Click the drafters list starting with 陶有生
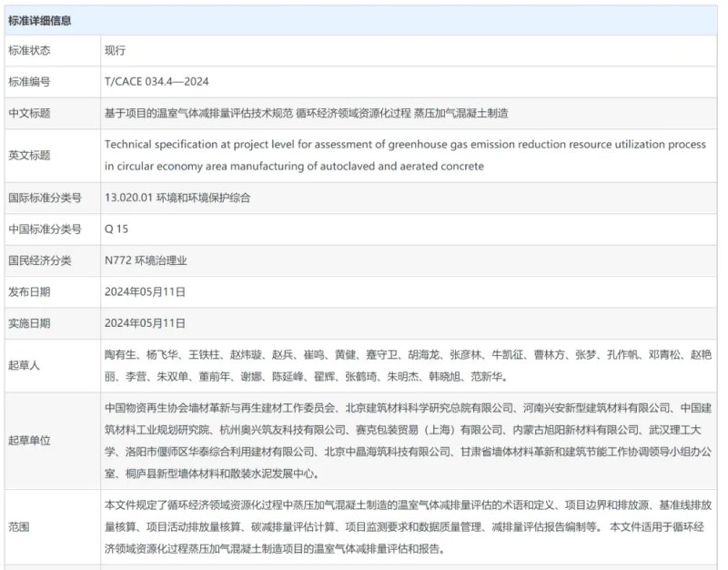 point(408,366)
